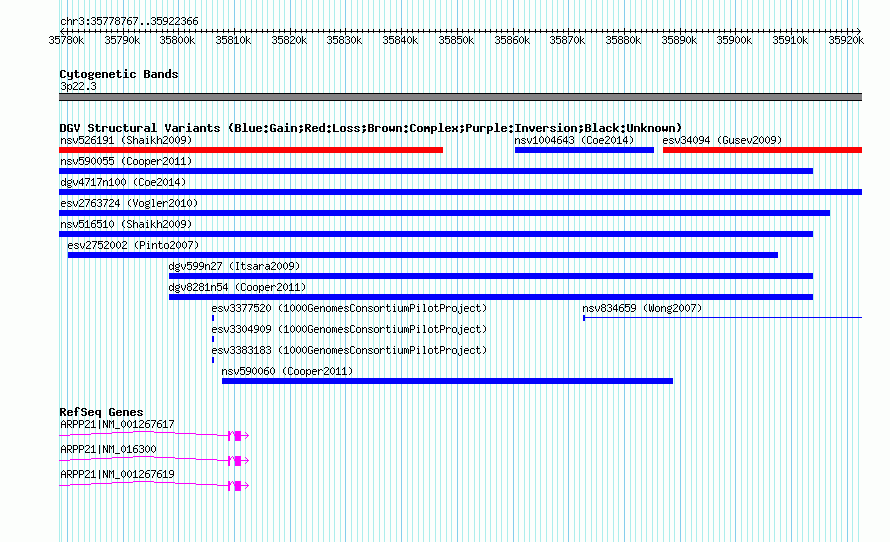Click the red nsv526191 loss variant bar
This screenshot has width=890, height=542.
[251, 150]
